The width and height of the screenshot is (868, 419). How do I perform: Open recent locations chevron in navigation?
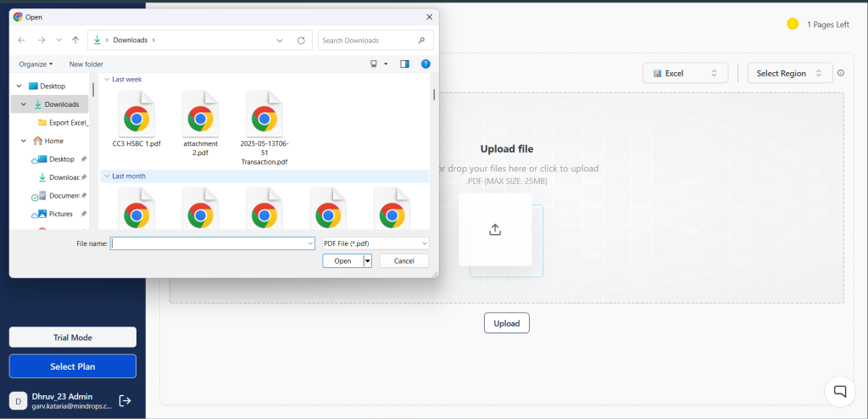[x=59, y=41]
